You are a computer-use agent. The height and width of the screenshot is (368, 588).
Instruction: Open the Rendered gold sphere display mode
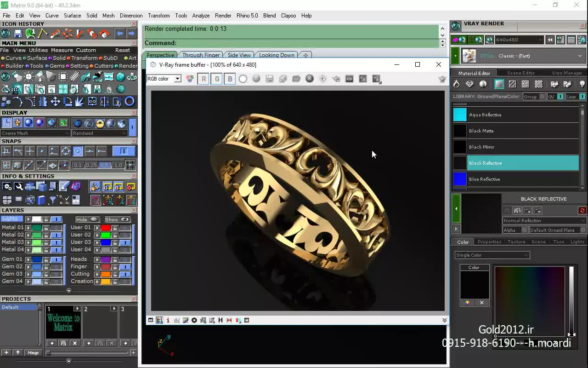[100, 123]
